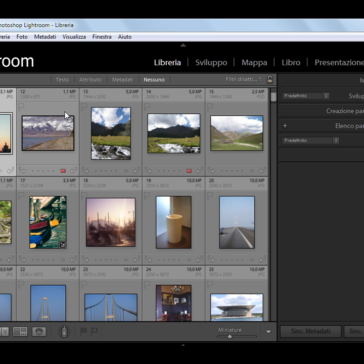Select the Testo filter
364x364 pixels.
(62, 80)
